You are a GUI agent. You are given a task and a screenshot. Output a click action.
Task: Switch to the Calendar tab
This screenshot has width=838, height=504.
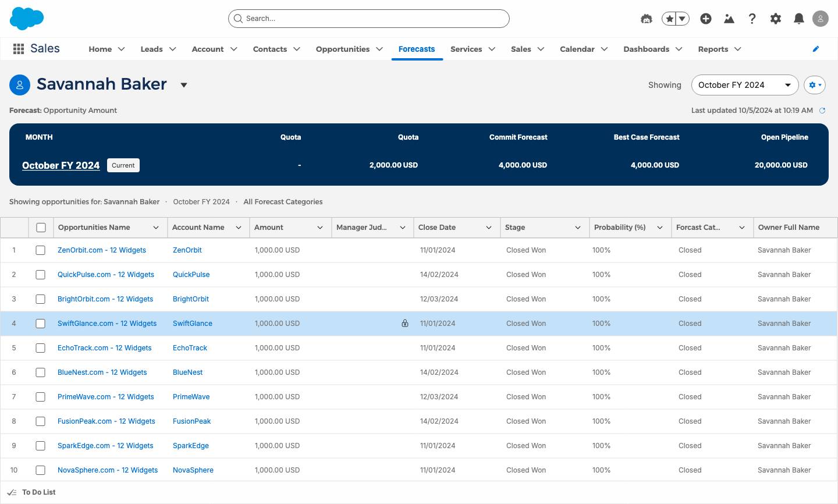click(577, 49)
